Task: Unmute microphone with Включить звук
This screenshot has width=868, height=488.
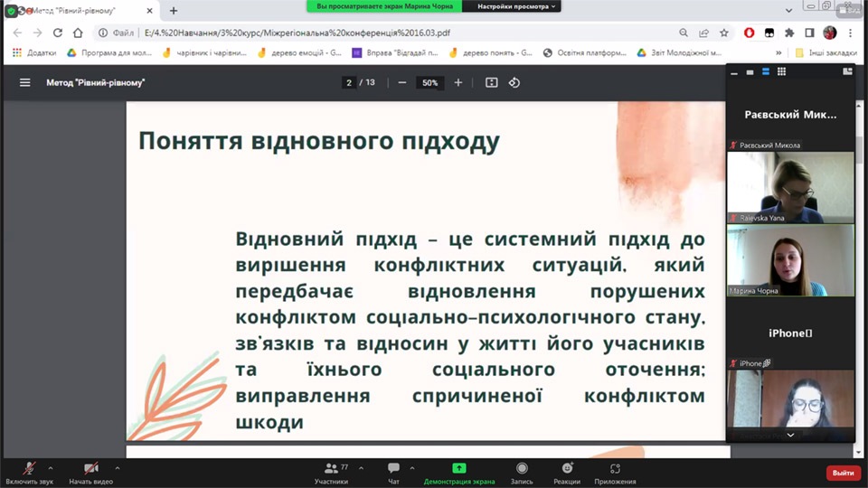Action: (x=30, y=472)
